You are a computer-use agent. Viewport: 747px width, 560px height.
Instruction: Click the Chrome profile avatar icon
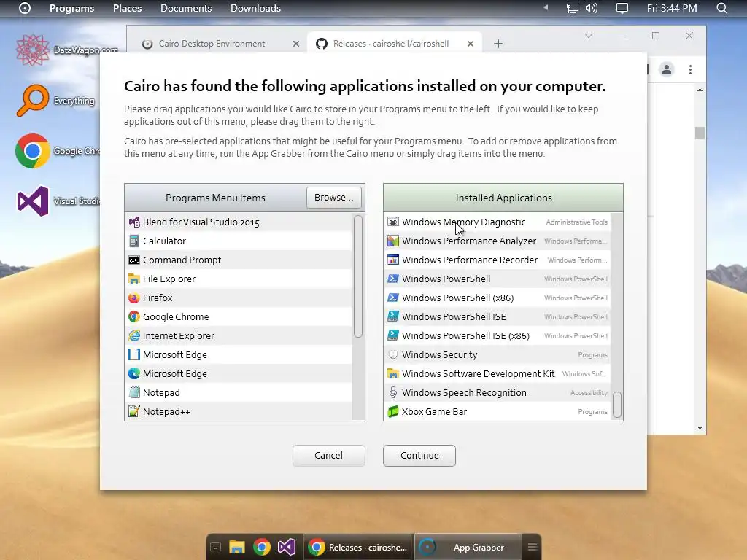[667, 69]
